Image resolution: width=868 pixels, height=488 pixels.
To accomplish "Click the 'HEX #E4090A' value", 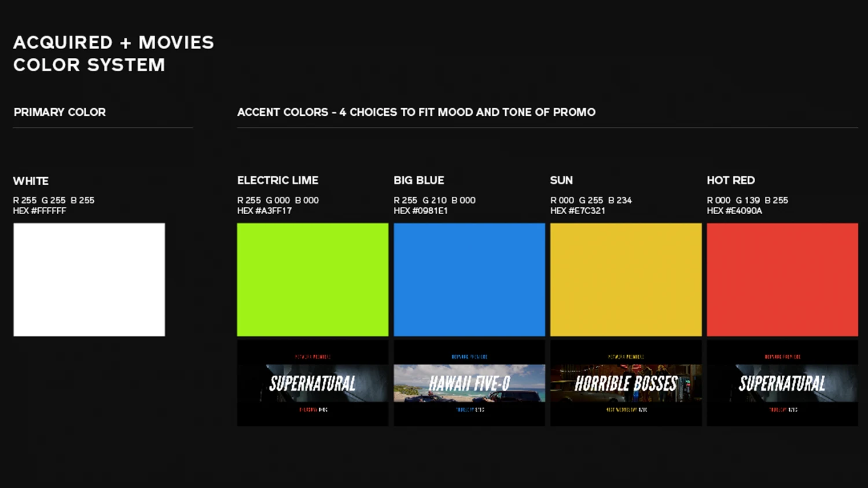I will point(734,211).
